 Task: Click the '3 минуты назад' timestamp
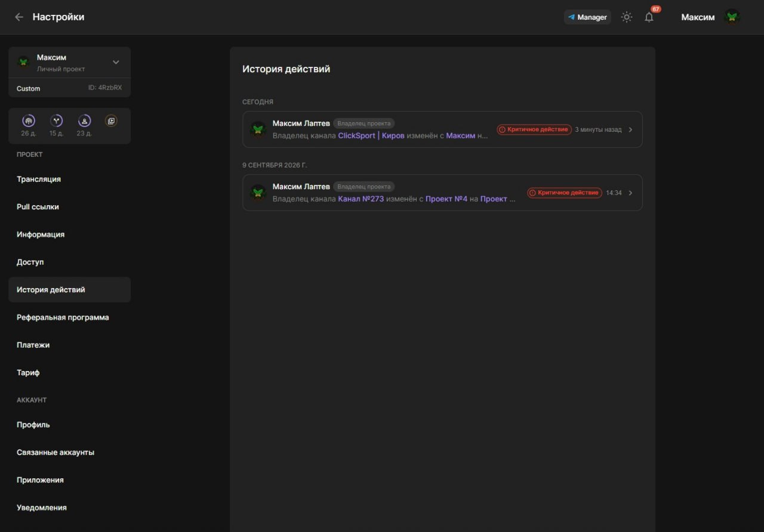598,129
